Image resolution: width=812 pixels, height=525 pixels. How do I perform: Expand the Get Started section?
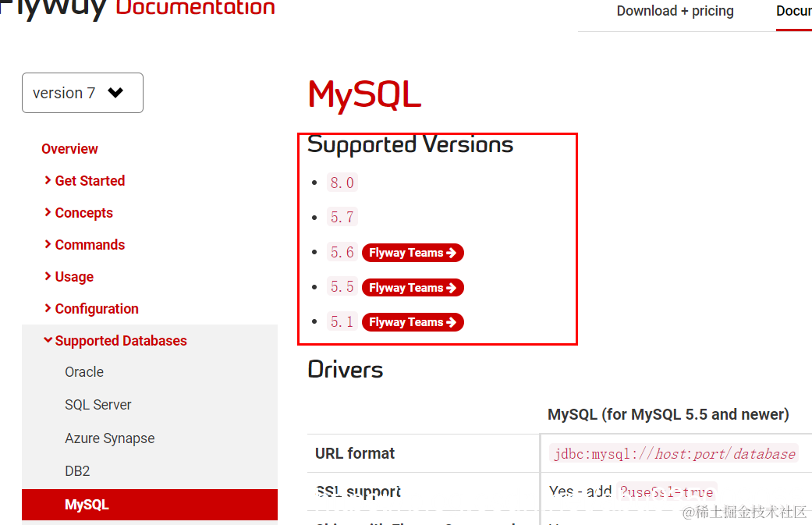[x=84, y=181]
